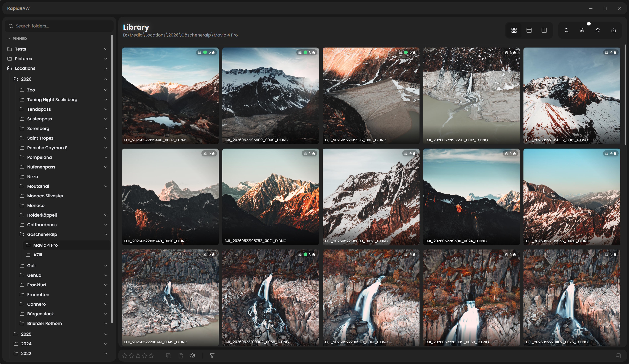Screen dimensions: 629x364
Task: Select the Mavic 4 Pro folder
Action: (67, 245)
